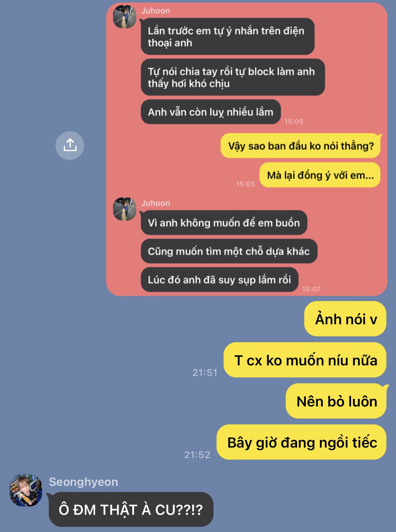
Task: Tap Juhoon's top avatar in the screenshot
Action: 125,17
